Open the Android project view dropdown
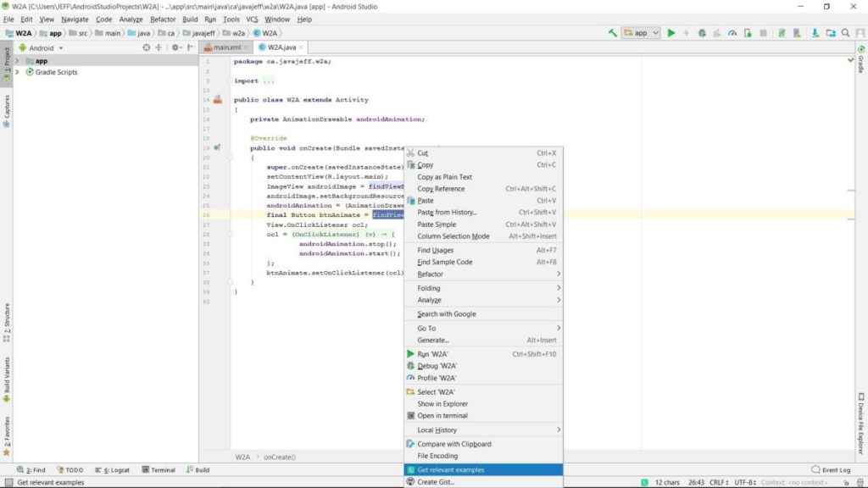868x488 pixels. coord(42,47)
